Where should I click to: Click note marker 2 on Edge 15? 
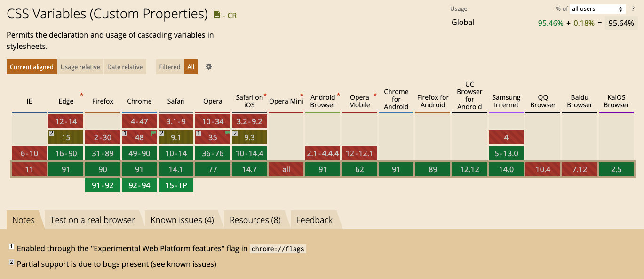(x=51, y=133)
